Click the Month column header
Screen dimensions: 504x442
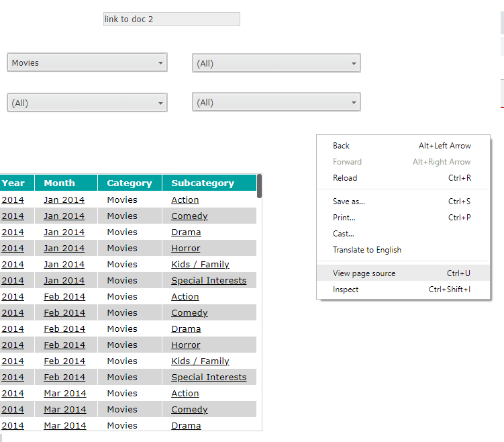(x=60, y=183)
